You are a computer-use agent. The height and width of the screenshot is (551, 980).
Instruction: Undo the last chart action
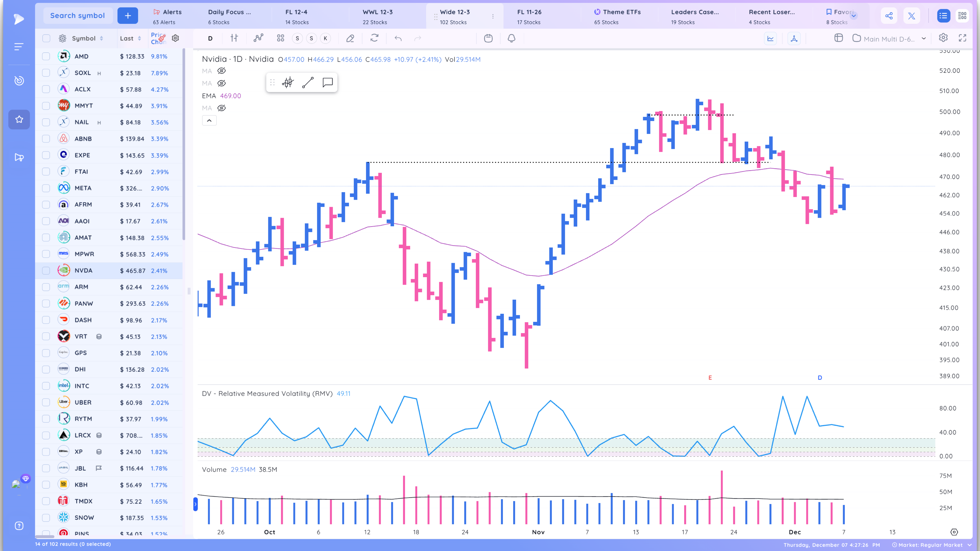pos(398,38)
